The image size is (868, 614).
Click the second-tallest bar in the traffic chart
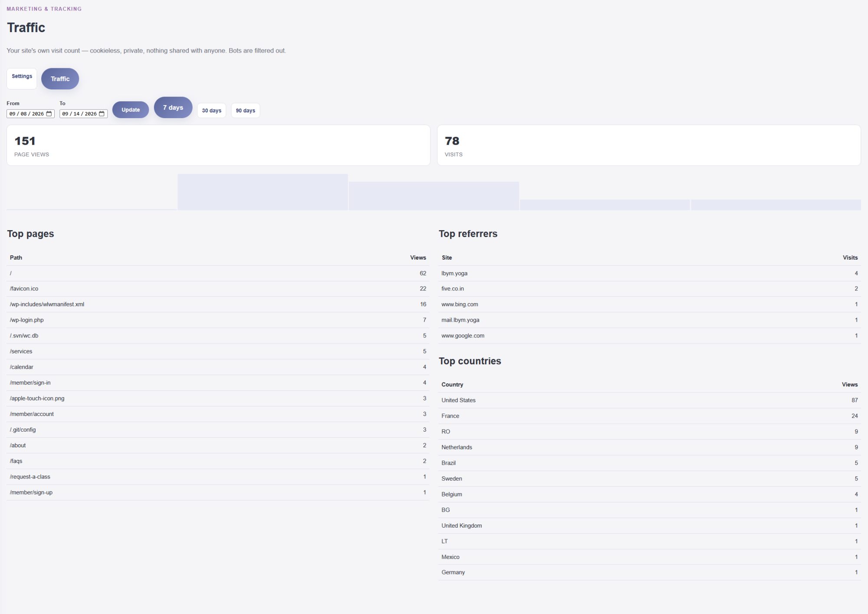click(x=434, y=196)
